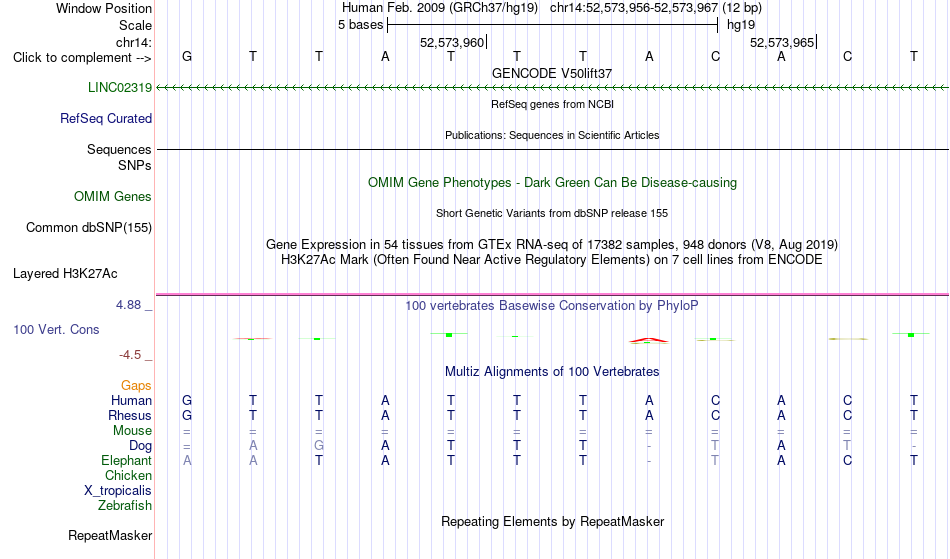
Task: Select the X_tropicalis species row label
Action: (118, 491)
